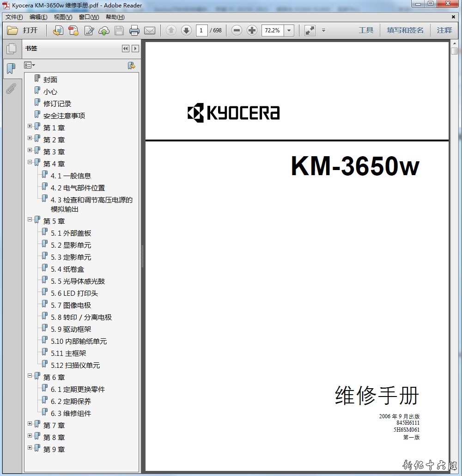Collapse the 第 6 章 bookmark
The height and width of the screenshot is (476, 462).
click(x=30, y=376)
